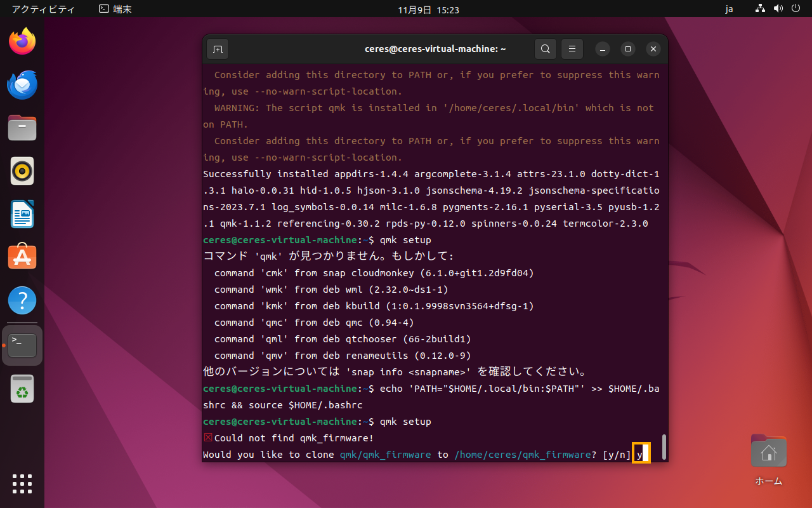Open the ホーム folder on desktop

(x=768, y=460)
